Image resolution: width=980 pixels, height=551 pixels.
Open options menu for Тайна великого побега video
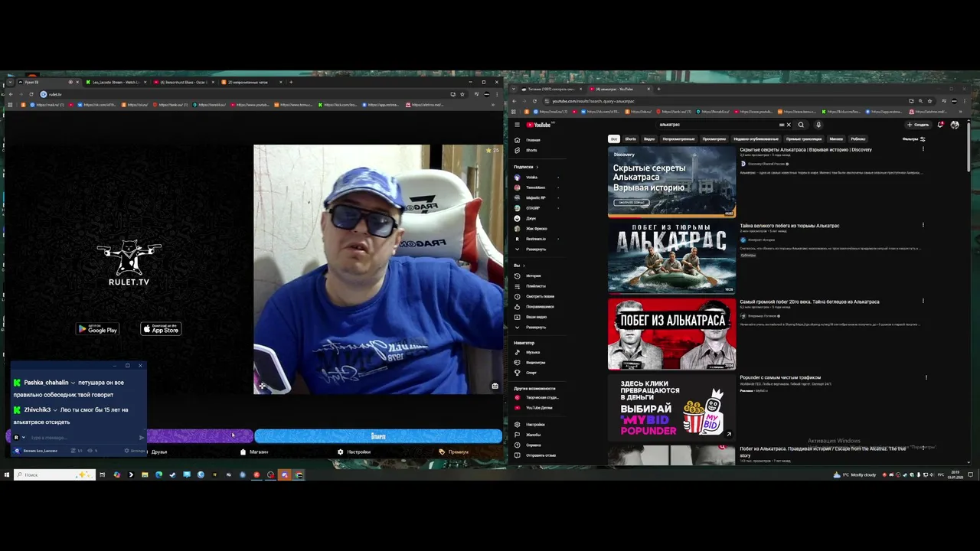click(x=923, y=225)
